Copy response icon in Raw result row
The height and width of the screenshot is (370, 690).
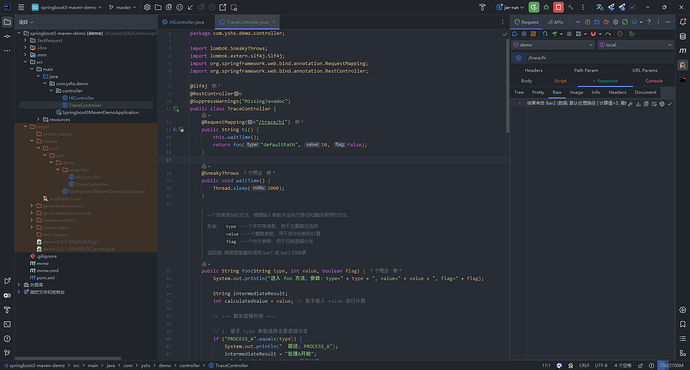click(646, 104)
